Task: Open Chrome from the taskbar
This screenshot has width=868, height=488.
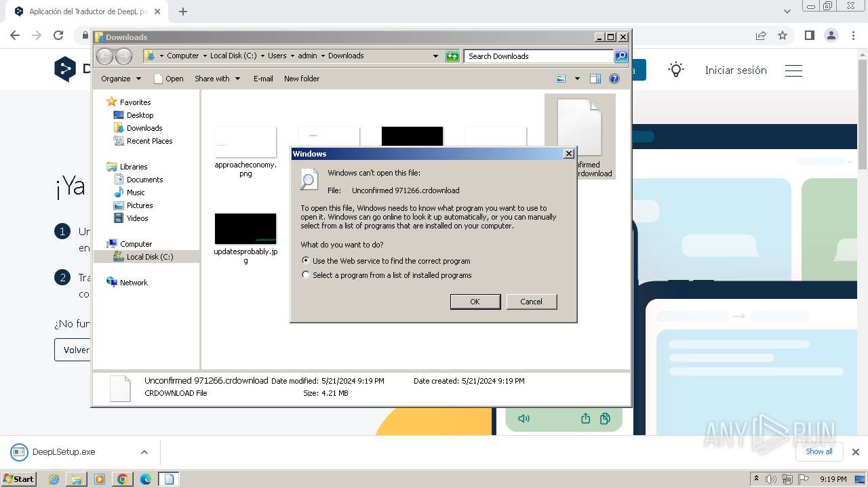Action: point(123,479)
